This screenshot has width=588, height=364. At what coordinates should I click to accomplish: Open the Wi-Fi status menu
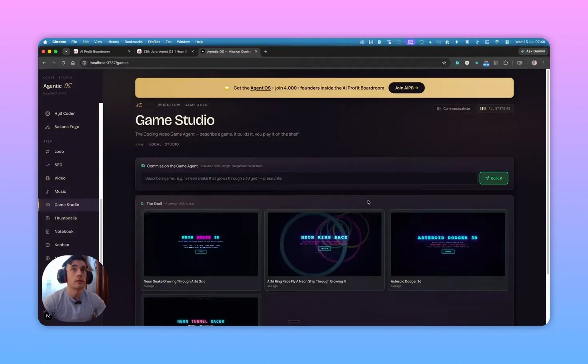(497, 42)
